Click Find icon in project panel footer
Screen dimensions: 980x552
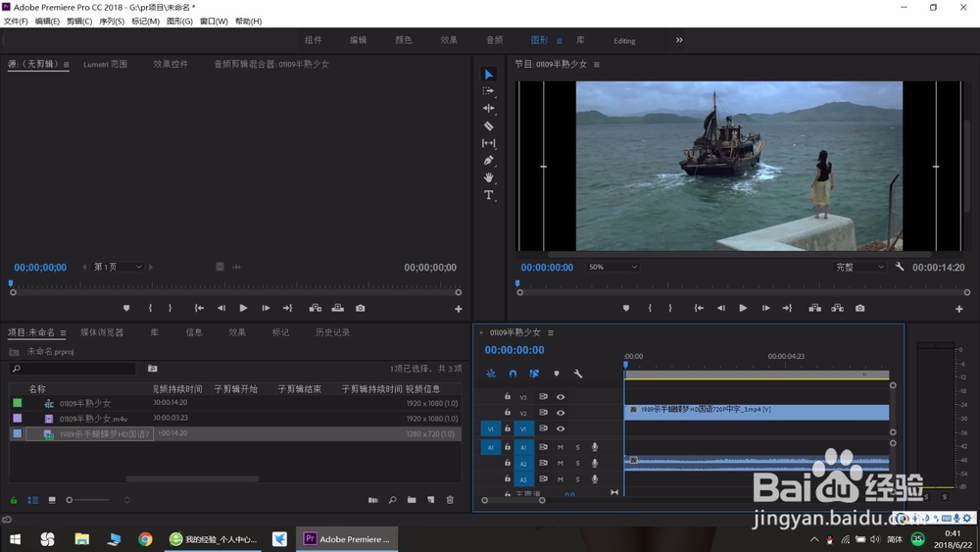coord(393,500)
